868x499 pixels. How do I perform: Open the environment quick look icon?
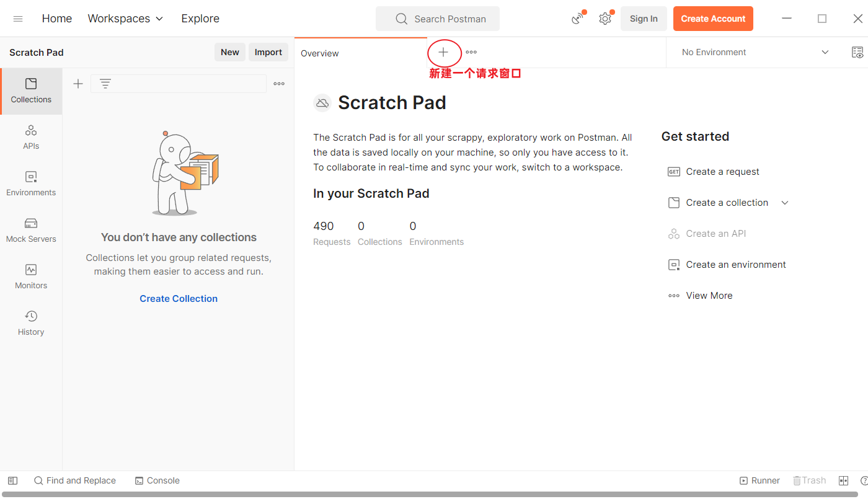point(857,53)
